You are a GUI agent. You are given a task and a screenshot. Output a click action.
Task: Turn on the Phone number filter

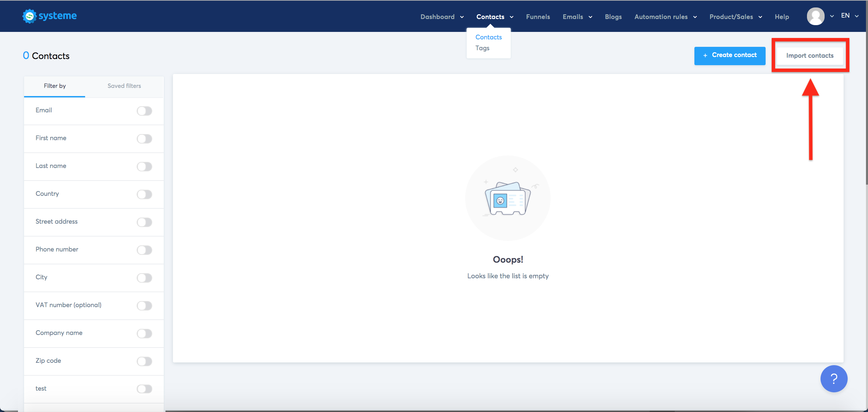[144, 250]
